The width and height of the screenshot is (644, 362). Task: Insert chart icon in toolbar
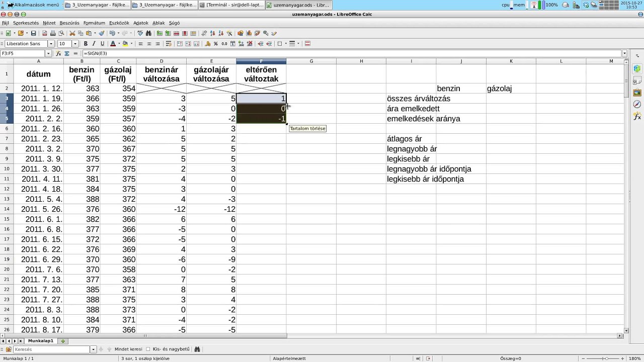point(249,33)
